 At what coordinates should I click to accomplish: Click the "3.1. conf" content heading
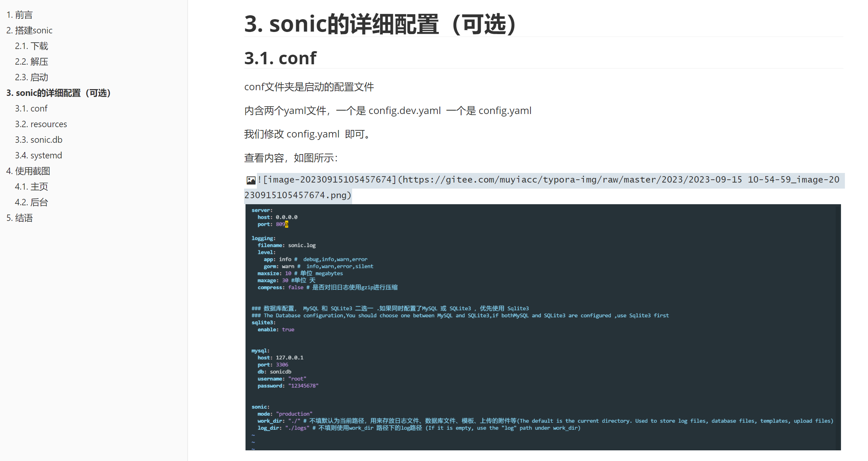(280, 58)
